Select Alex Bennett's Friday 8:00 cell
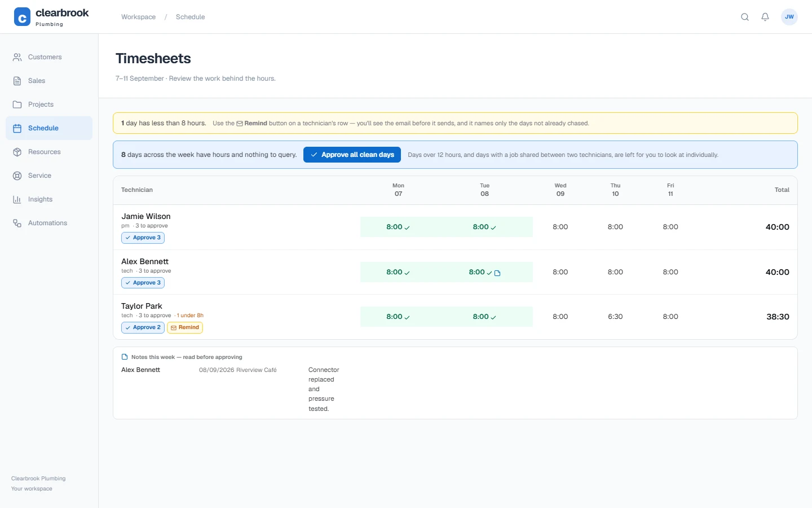The height and width of the screenshot is (508, 812). (x=670, y=272)
